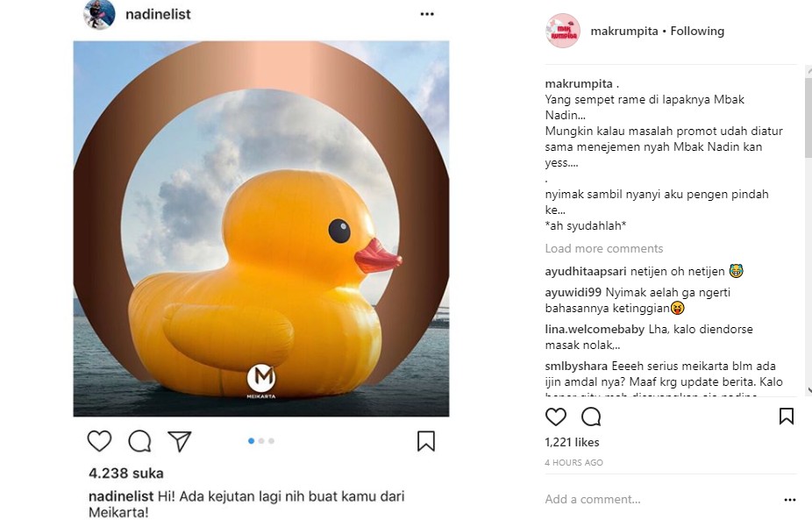Like the makrumpita post with the heart icon
812x520 pixels.
click(556, 417)
